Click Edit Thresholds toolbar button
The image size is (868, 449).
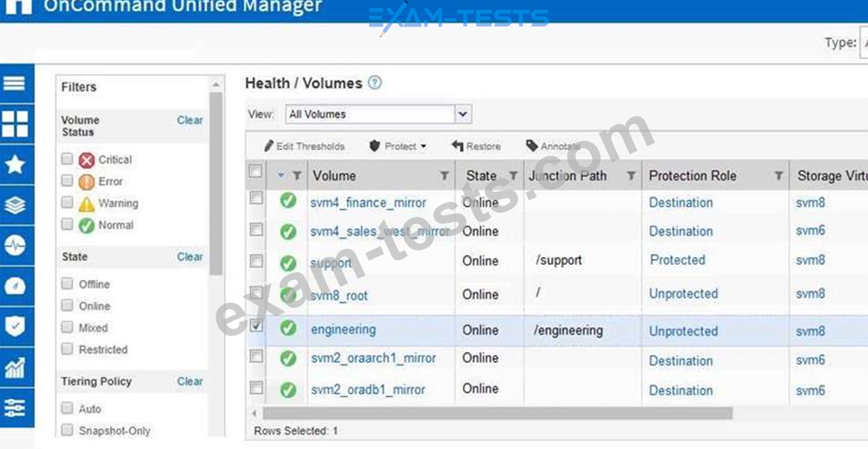point(304,146)
